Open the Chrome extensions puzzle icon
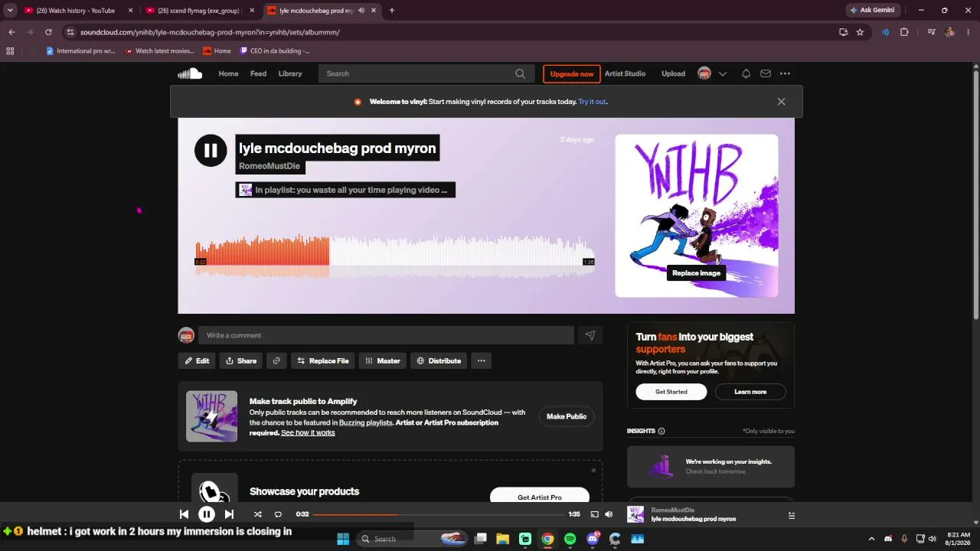 pyautogui.click(x=904, y=32)
